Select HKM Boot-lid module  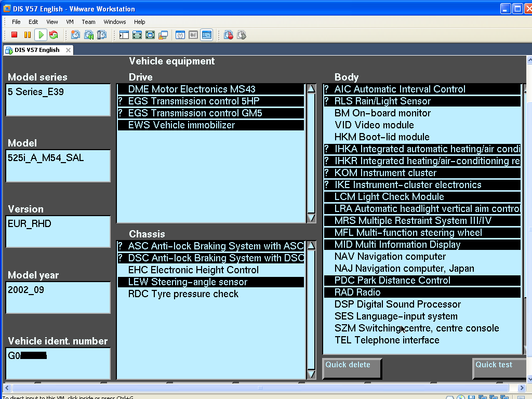[422, 137]
